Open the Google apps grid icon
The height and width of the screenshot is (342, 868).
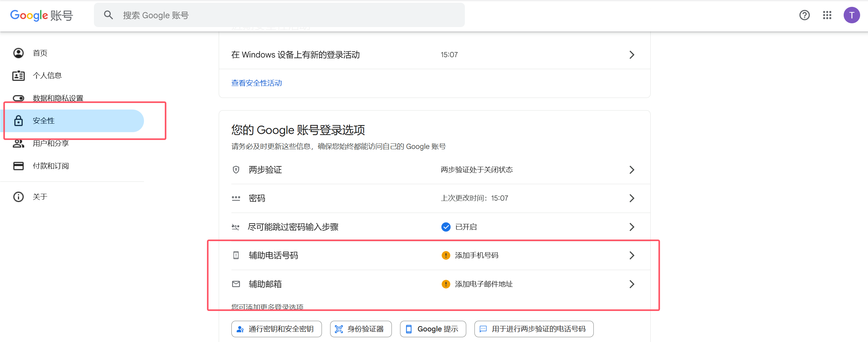coord(827,15)
